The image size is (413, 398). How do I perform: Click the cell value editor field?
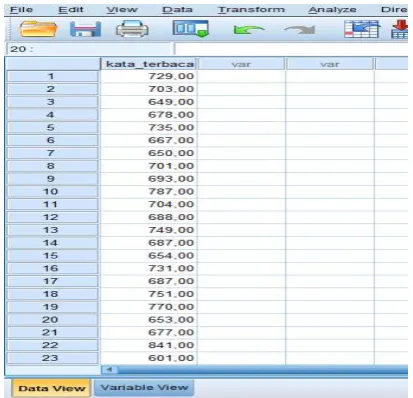pos(291,49)
